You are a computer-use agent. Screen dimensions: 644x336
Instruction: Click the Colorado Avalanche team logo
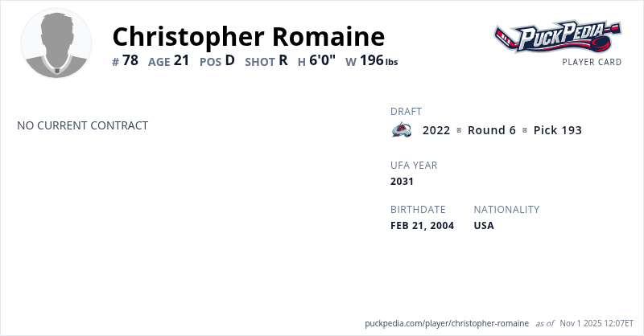(402, 130)
